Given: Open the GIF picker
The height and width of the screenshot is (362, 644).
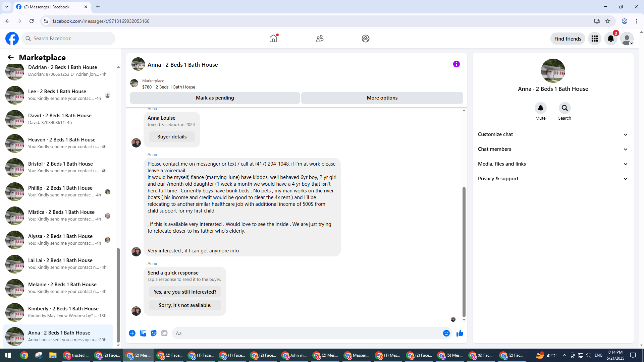Looking at the screenshot, I should 164,333.
